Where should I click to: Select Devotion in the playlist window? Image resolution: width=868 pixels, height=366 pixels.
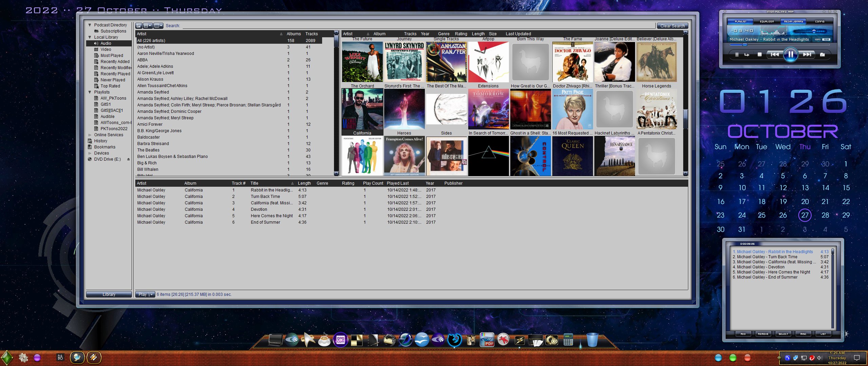tap(780, 267)
